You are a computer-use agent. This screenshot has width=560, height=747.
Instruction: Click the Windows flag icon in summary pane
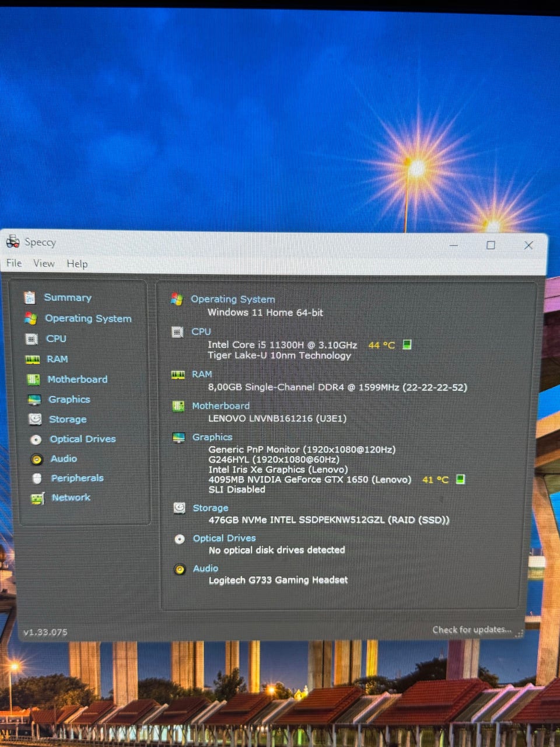[x=177, y=299]
